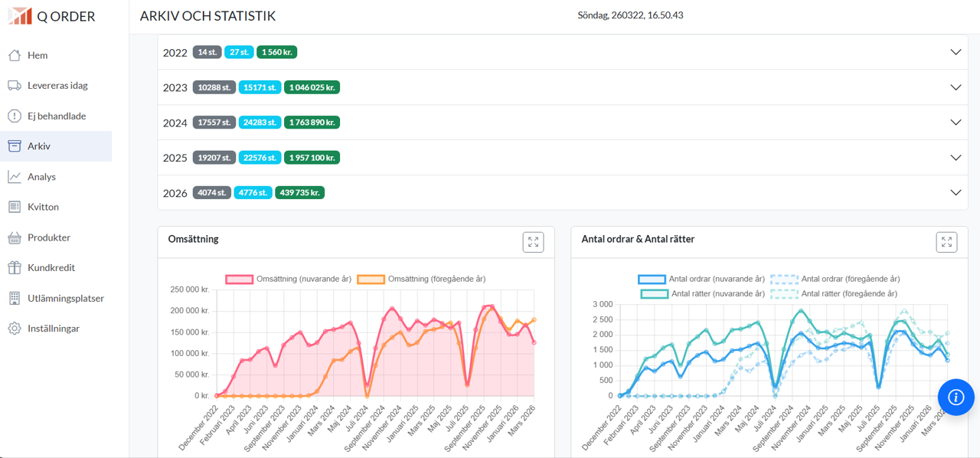This screenshot has width=980, height=458.
Task: Open the Kvitton section
Action: point(56,207)
